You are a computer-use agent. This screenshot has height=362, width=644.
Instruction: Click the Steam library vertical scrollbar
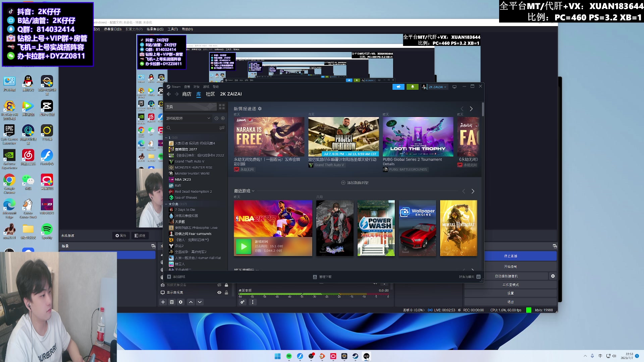[483, 110]
